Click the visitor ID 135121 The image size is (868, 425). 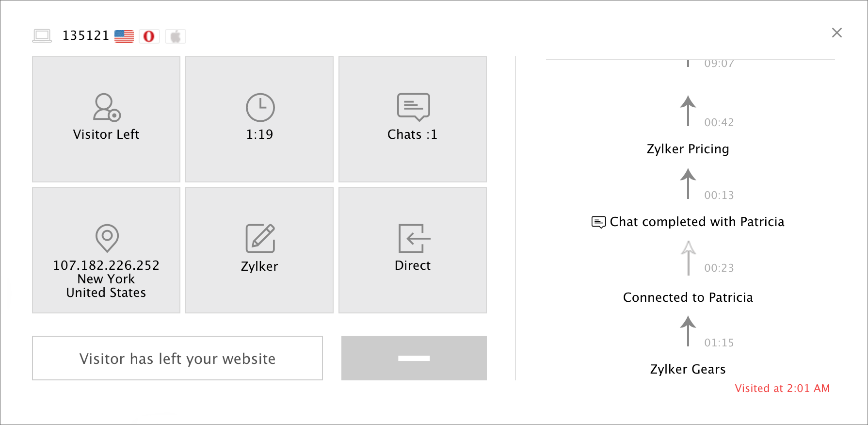point(86,35)
